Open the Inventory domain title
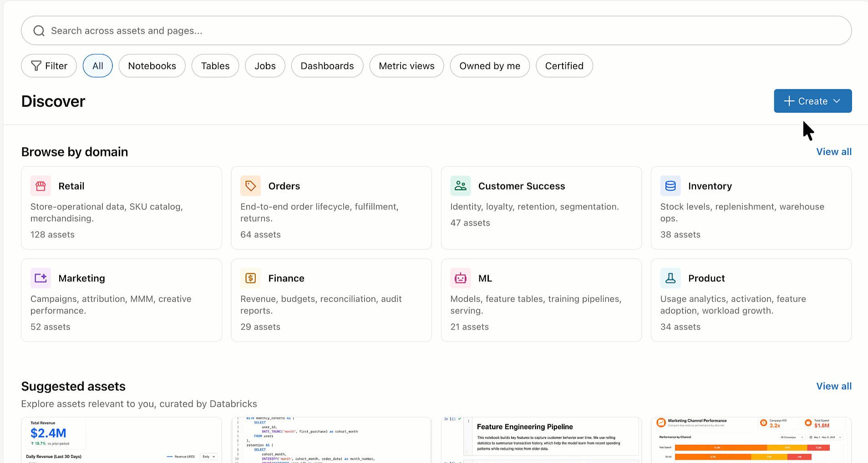 (710, 186)
